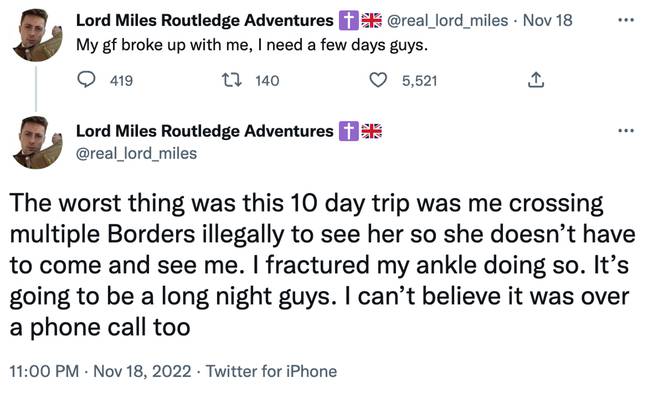
Task: View the 419 replies count
Action: pyautogui.click(x=122, y=81)
